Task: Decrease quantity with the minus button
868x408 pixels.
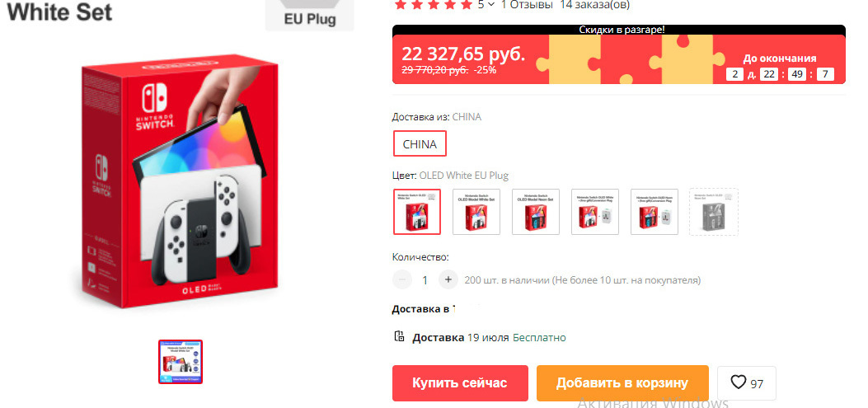Action: [402, 279]
